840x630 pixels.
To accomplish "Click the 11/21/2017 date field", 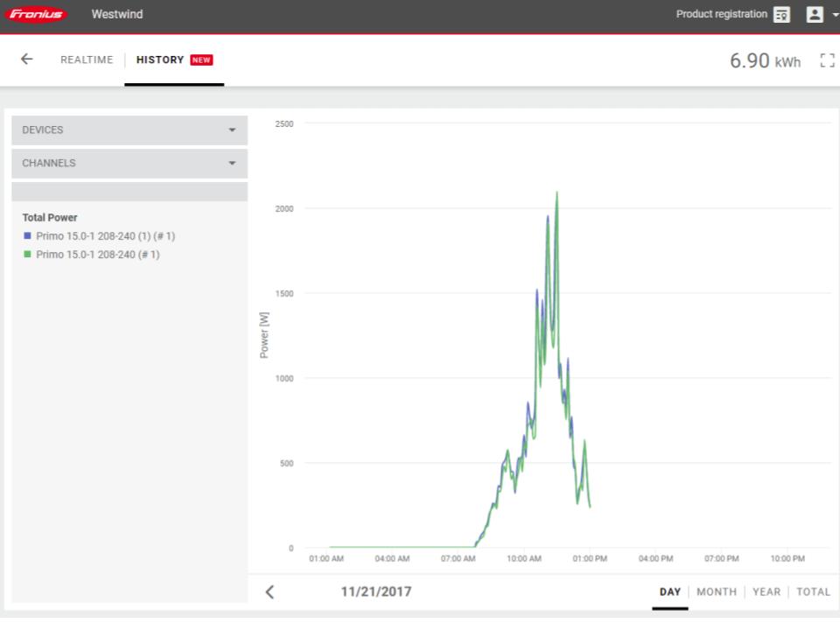I will click(376, 592).
